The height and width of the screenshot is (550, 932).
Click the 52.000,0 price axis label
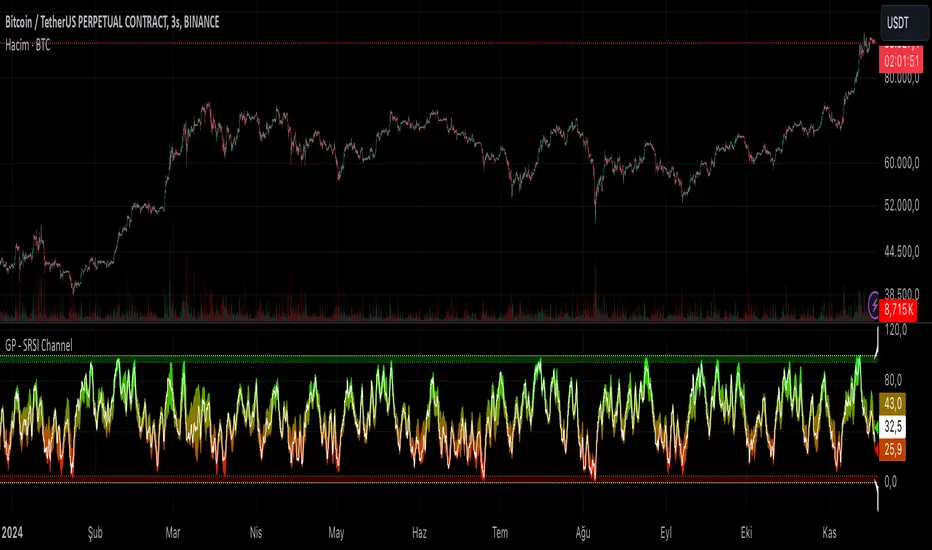[x=902, y=205]
